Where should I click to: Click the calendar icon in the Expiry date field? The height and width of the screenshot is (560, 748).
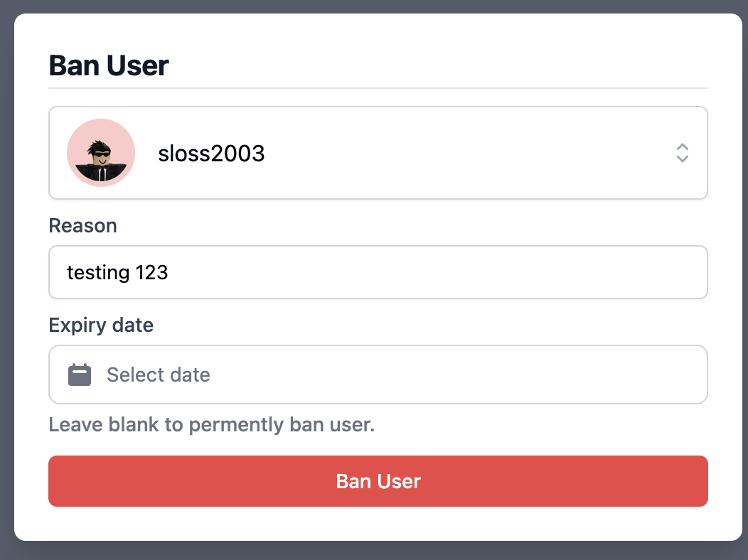pyautogui.click(x=80, y=375)
